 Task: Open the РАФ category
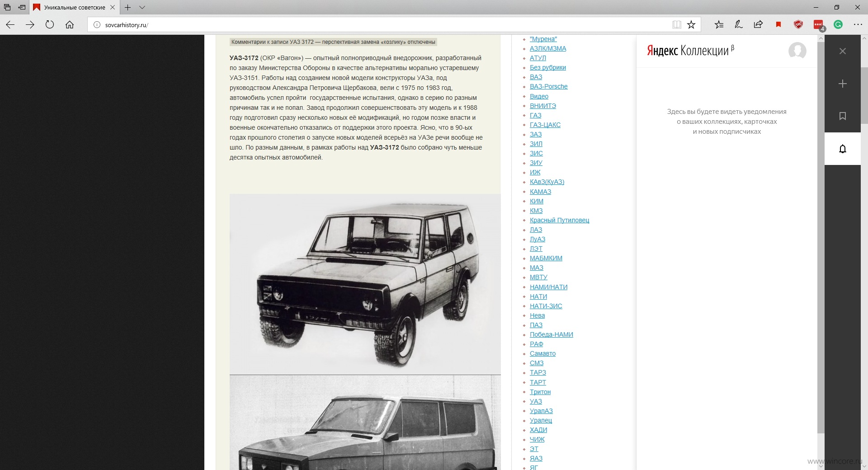click(537, 344)
